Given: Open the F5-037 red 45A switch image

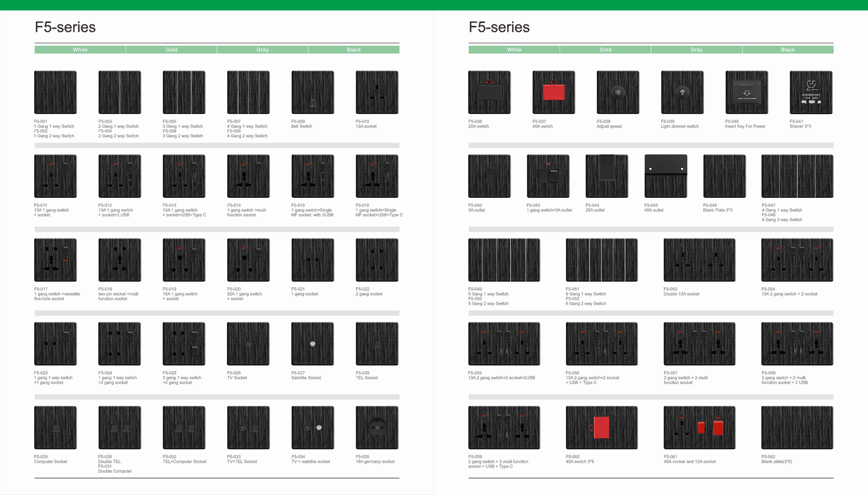Looking at the screenshot, I should pos(554,92).
